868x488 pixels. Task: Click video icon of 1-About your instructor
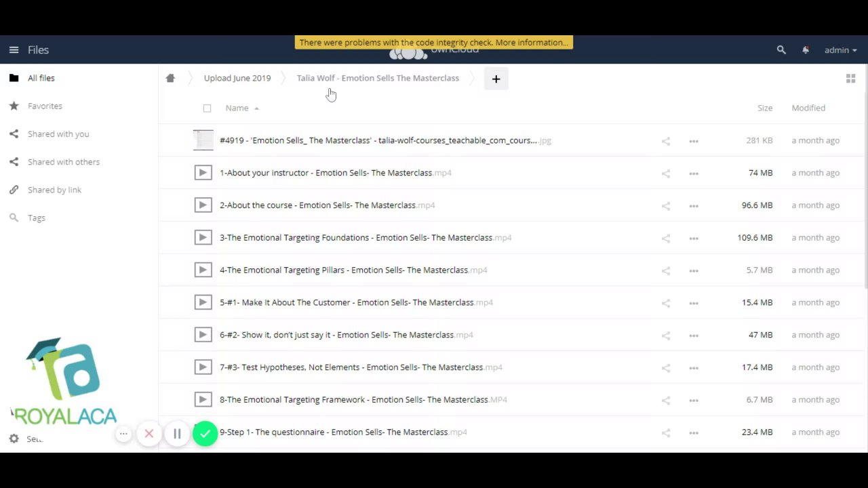coord(203,173)
